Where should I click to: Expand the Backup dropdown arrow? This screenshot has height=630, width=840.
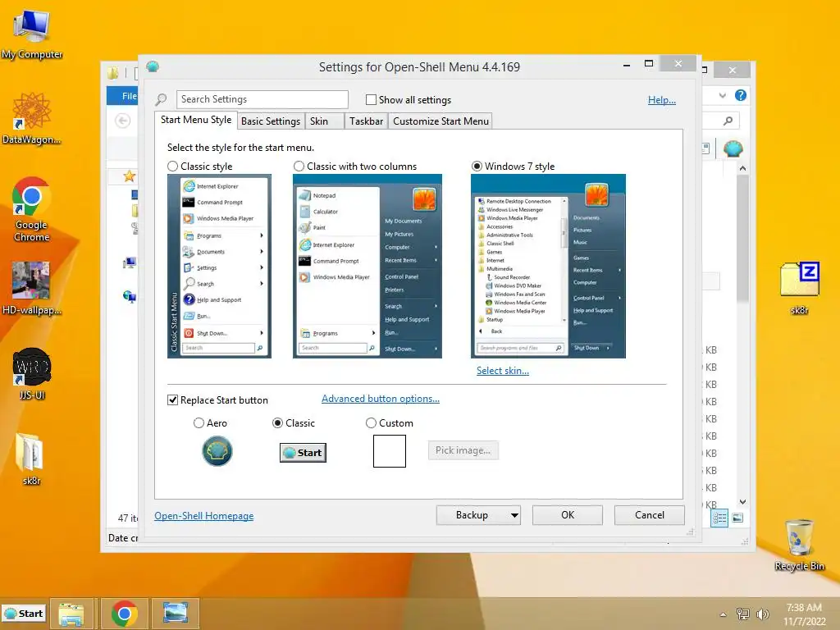pyautogui.click(x=514, y=515)
